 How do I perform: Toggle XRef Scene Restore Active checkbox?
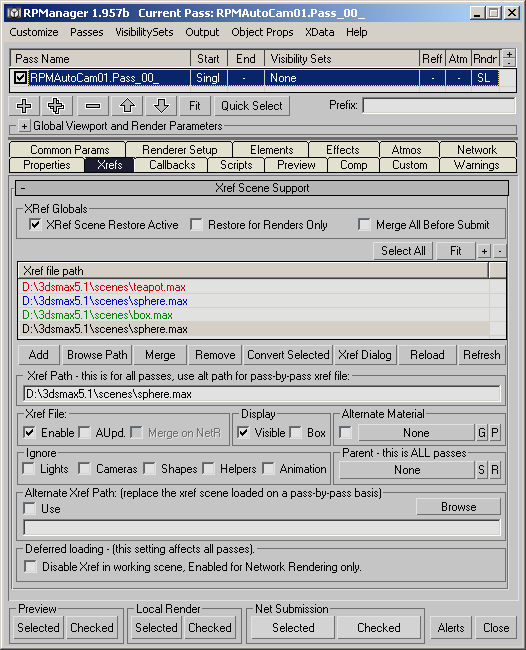click(x=35, y=225)
